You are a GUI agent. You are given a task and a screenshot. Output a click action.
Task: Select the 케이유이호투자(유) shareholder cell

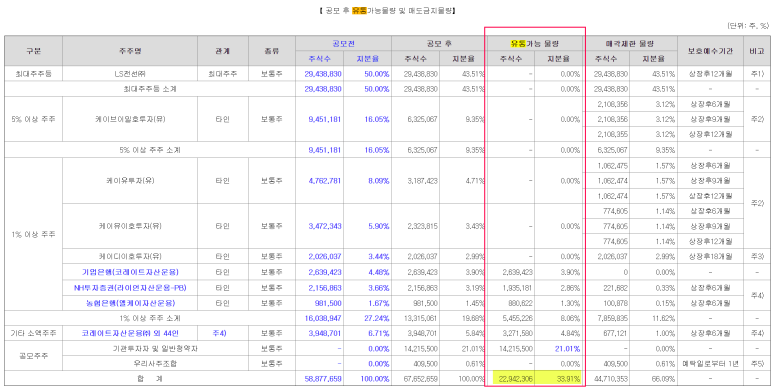130,226
